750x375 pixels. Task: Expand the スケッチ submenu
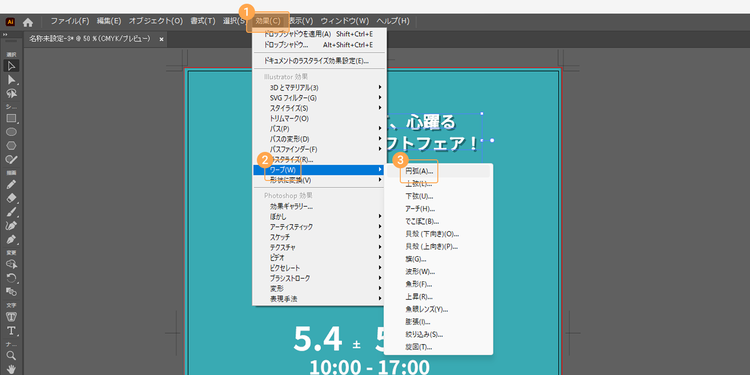319,237
